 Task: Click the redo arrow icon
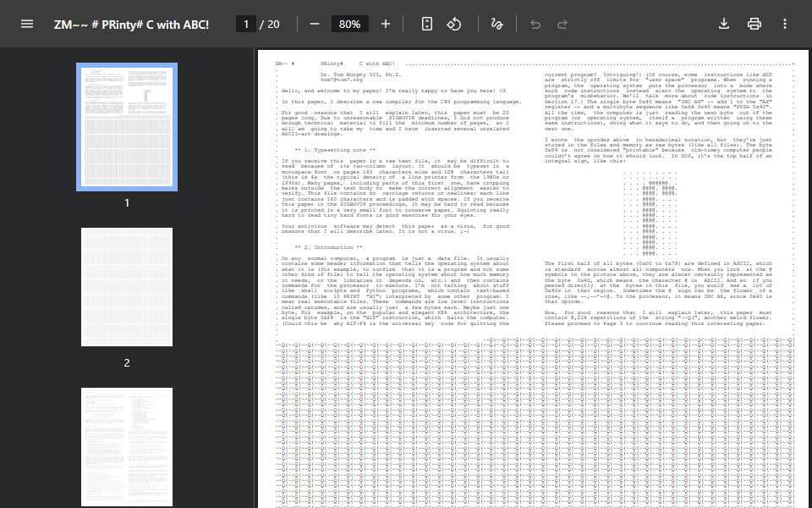pyautogui.click(x=562, y=24)
